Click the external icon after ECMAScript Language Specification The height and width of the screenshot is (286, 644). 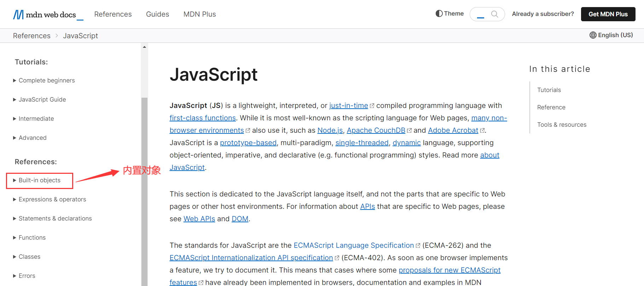(x=418, y=246)
